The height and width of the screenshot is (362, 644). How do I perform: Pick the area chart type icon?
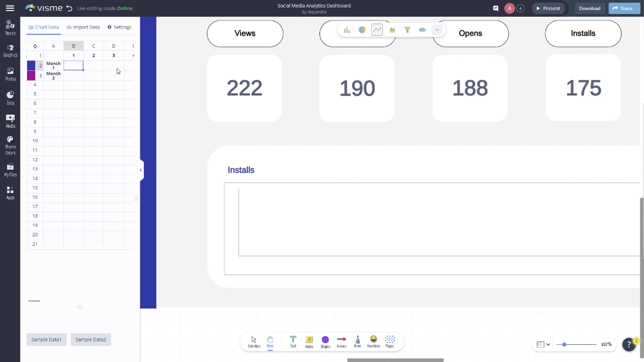pos(392,30)
